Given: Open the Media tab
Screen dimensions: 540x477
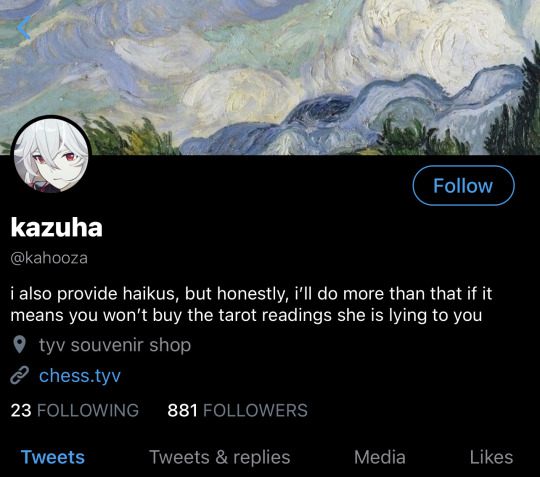Looking at the screenshot, I should (x=380, y=457).
